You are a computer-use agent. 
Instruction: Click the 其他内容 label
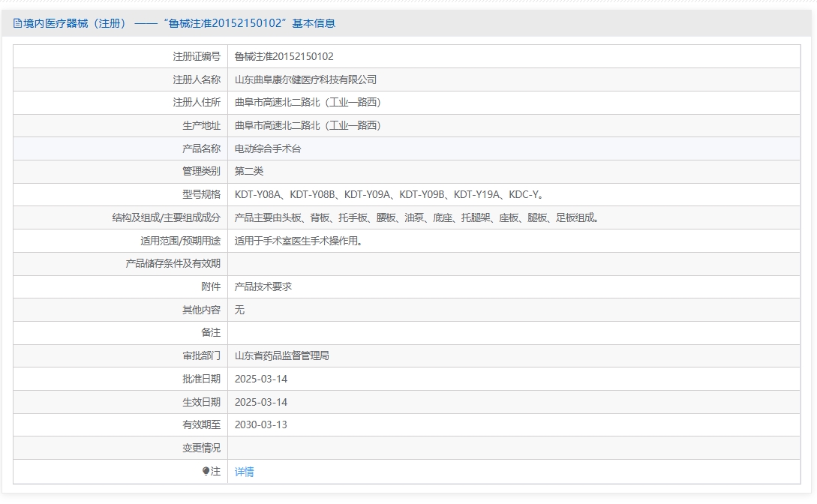(201, 310)
